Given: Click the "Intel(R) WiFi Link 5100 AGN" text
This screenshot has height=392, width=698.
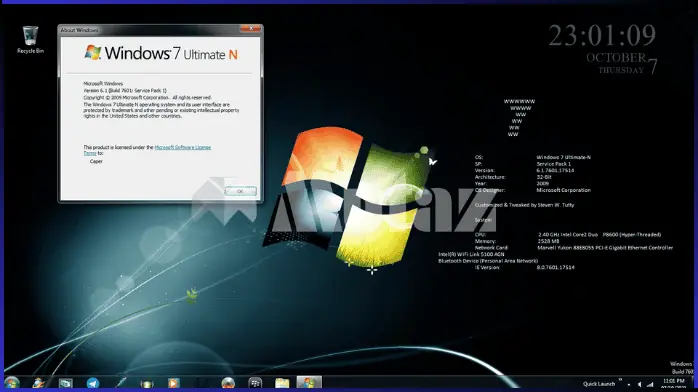Looking at the screenshot, I should 471,254.
